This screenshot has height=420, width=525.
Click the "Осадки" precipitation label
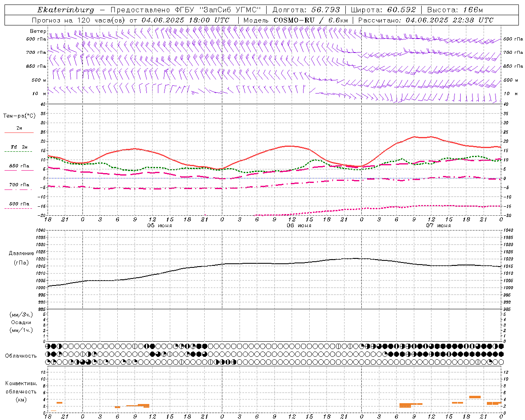[x=21, y=322]
